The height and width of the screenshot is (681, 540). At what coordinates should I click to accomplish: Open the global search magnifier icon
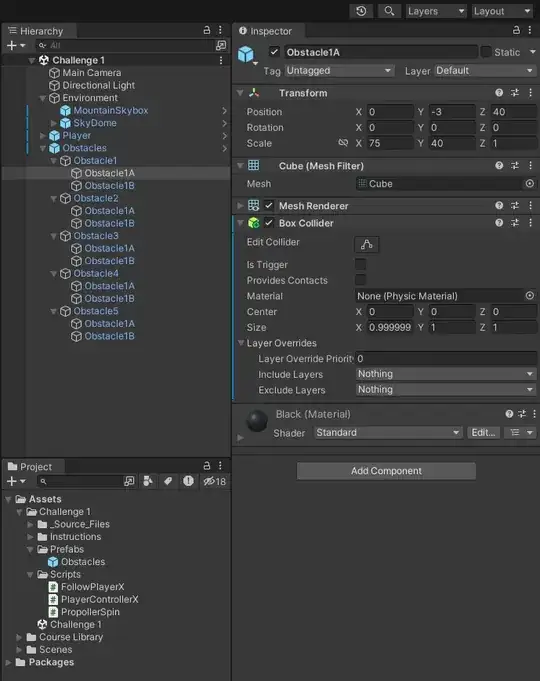pos(389,11)
